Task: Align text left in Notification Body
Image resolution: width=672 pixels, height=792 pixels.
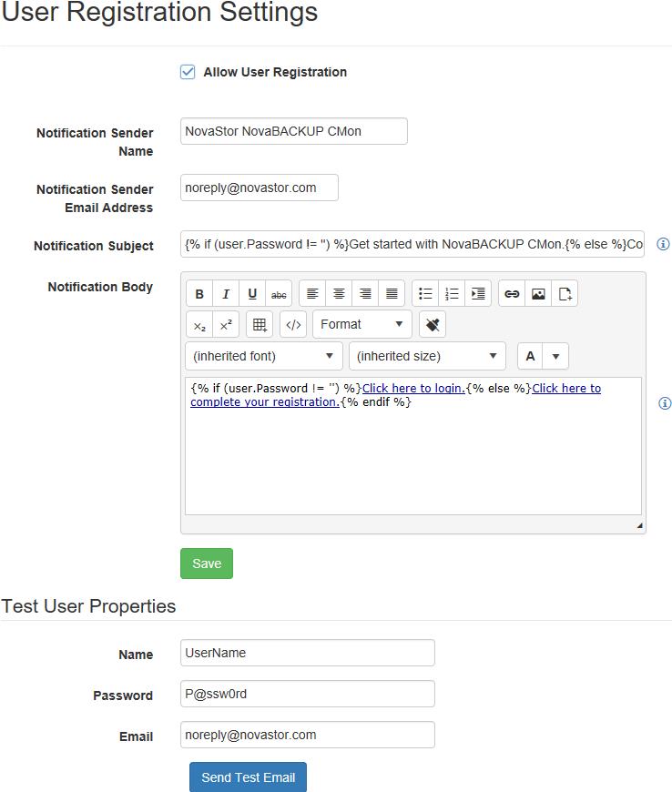Action: coord(312,293)
